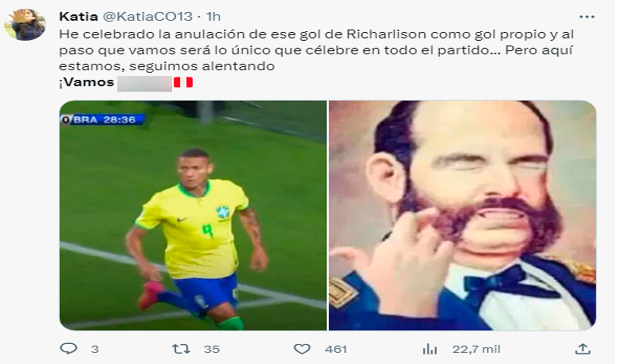Open the @KatiaCO13 handle link
Viewport: 619px width, 364px height.
tap(147, 16)
